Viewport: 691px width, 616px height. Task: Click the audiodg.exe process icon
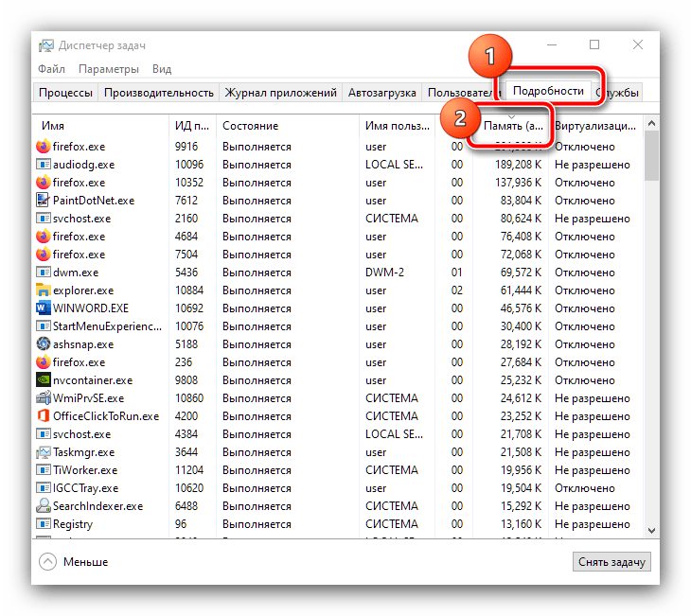pos(44,165)
